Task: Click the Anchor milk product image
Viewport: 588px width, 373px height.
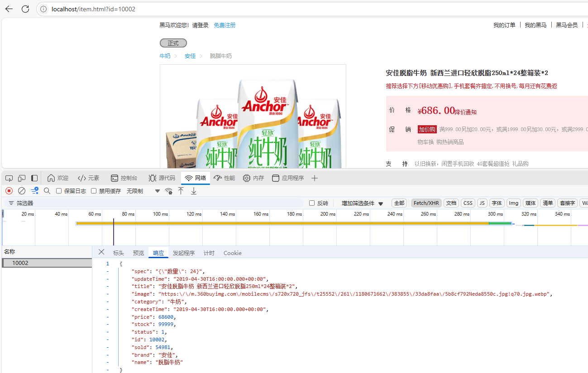Action: pyautogui.click(x=253, y=117)
